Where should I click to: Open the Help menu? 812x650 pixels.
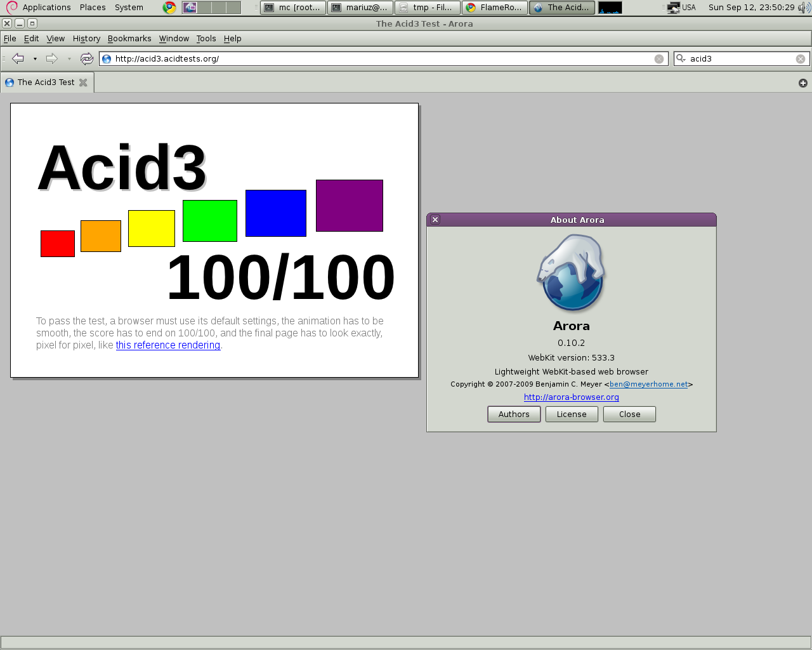click(x=233, y=39)
